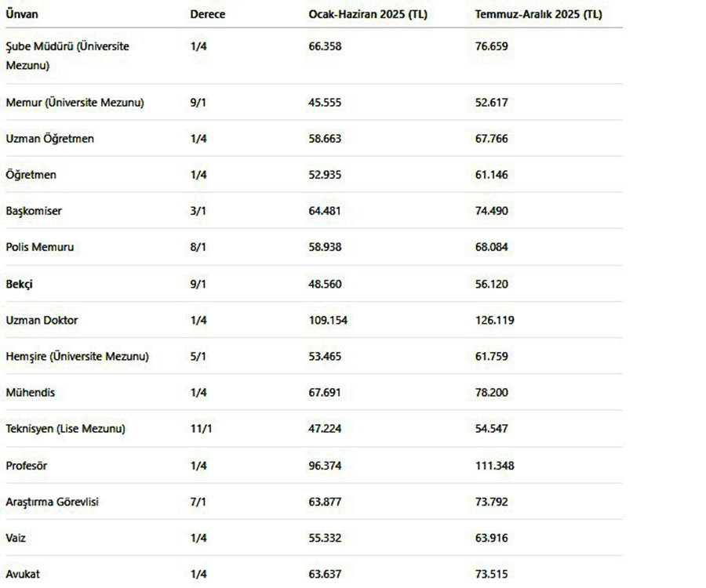Click the 66.358 value in Şube Müdürü row
706x588 pixels.
[325, 46]
